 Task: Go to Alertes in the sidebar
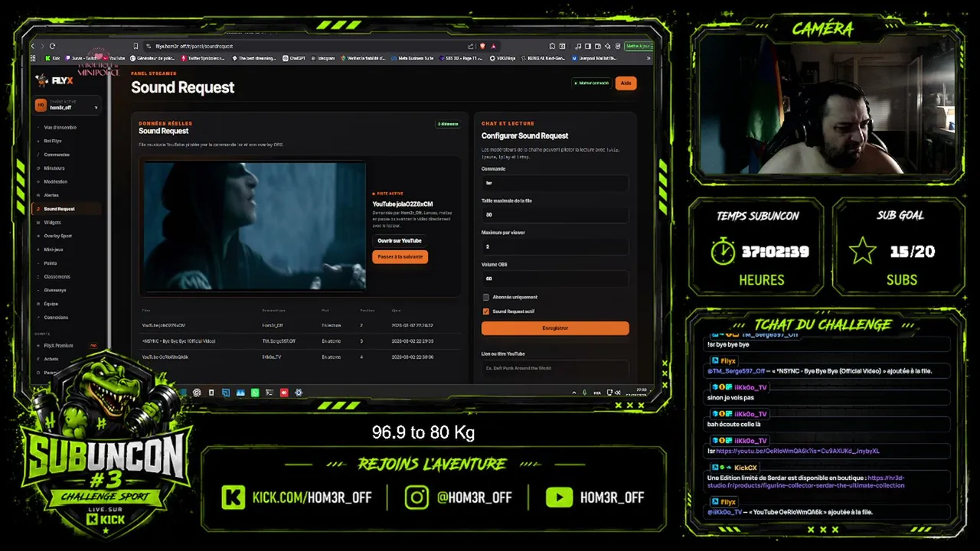pyautogui.click(x=51, y=195)
